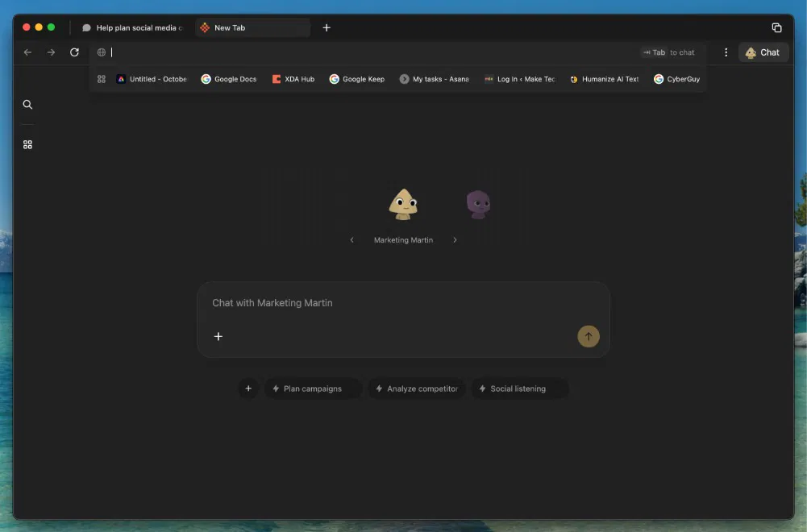Select the purple assistant avatar
Image resolution: width=807 pixels, height=532 pixels.
coord(478,205)
